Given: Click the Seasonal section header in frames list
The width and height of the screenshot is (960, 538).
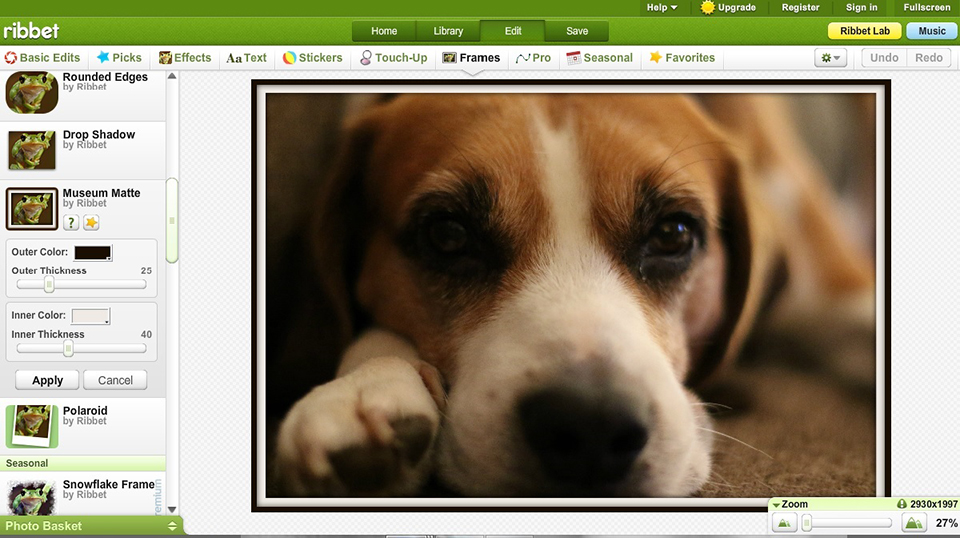Looking at the screenshot, I should coord(83,463).
